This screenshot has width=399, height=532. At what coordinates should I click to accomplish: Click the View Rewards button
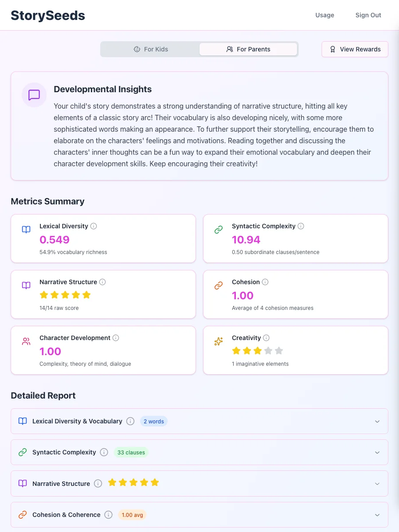point(355,49)
